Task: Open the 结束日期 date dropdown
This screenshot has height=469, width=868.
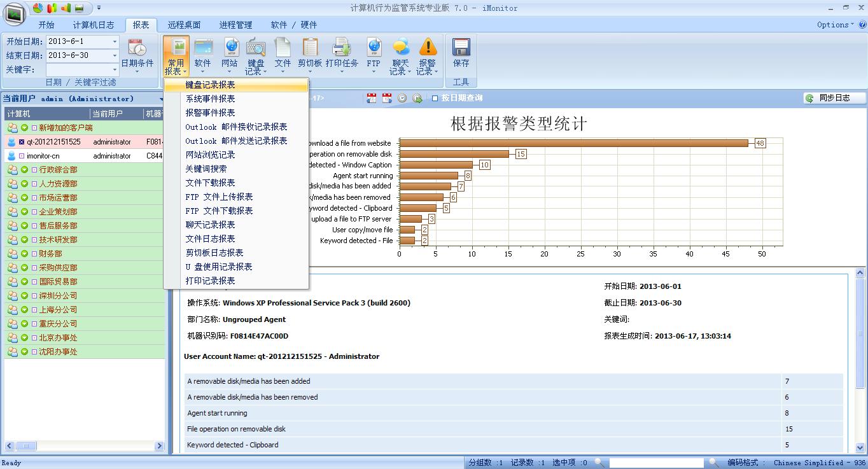Action: (115, 55)
